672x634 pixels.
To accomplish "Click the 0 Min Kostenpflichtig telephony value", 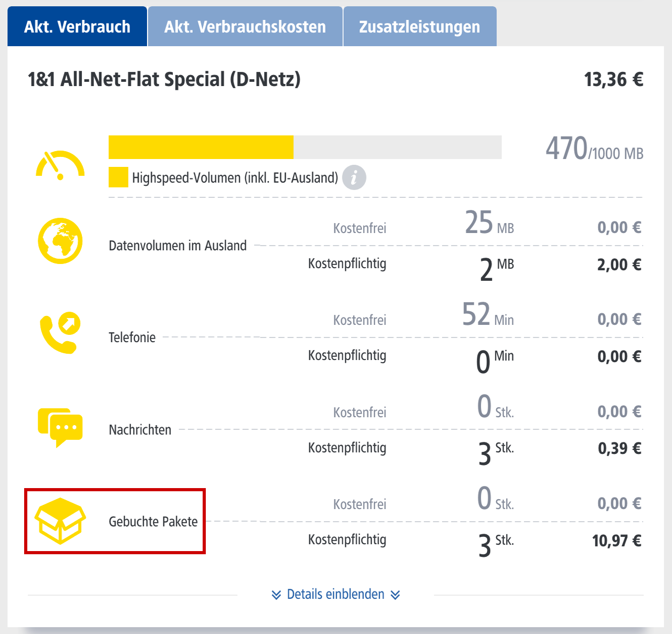I will 495,361.
